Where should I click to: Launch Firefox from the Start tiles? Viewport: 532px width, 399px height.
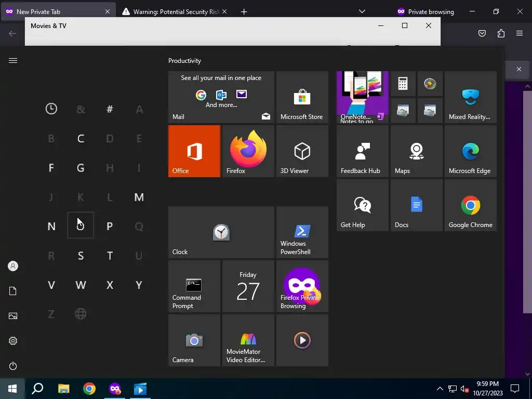248,151
